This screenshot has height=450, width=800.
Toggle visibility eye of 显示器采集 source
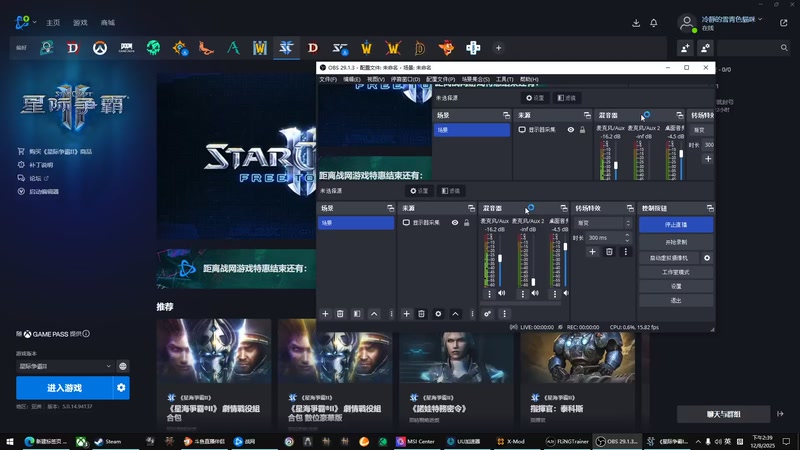click(455, 222)
